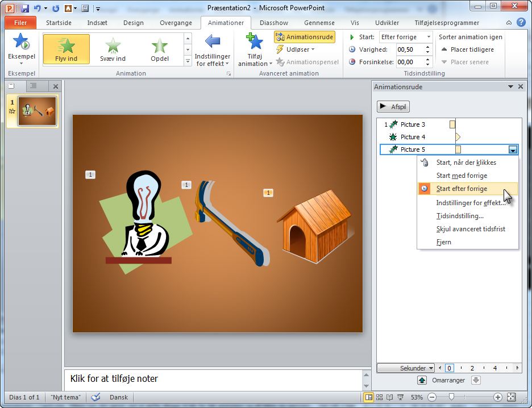Move animation up with Omarranger arrow

point(422,380)
